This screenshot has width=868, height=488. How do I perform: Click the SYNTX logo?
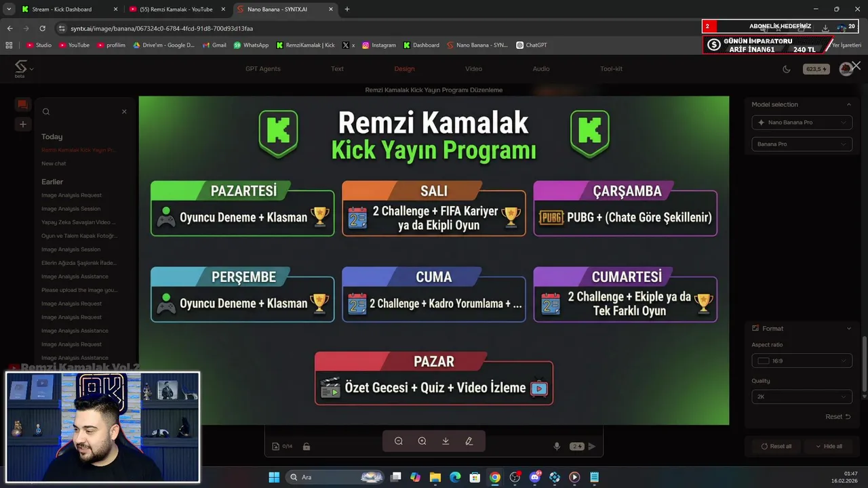pos(21,68)
